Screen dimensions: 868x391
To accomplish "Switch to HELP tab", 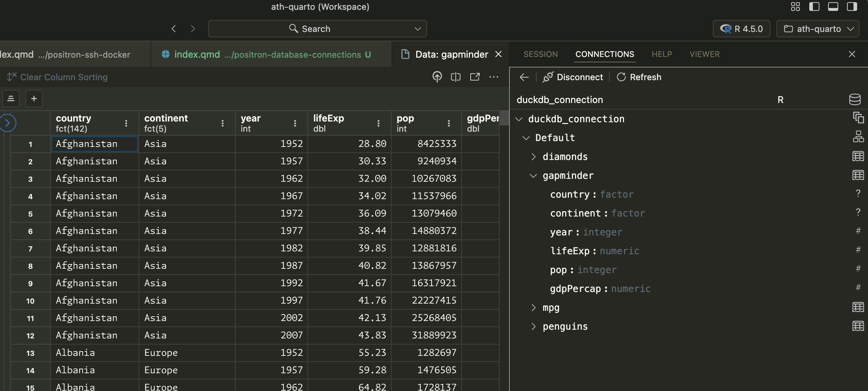I will coord(662,54).
